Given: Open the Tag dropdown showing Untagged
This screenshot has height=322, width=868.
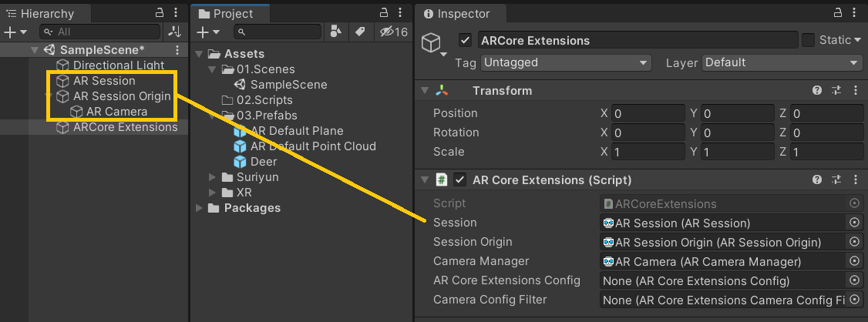Looking at the screenshot, I should (x=566, y=62).
